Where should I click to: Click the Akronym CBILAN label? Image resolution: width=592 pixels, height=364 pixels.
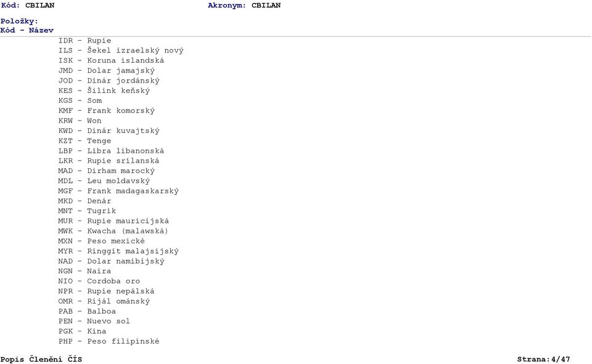click(244, 6)
